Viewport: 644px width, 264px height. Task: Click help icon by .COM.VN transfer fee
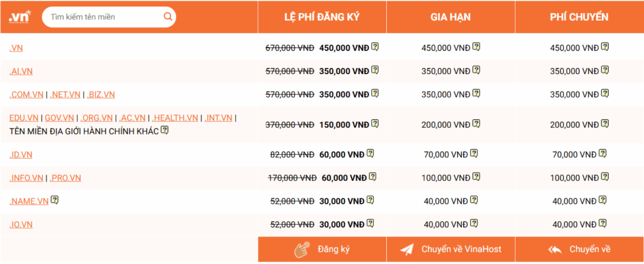click(605, 94)
